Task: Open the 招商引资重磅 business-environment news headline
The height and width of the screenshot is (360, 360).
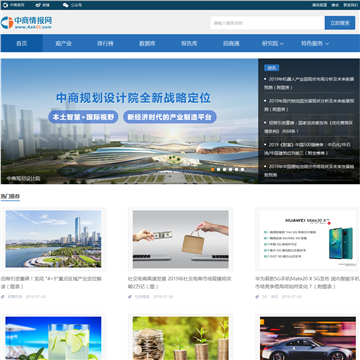Action: click(x=309, y=127)
